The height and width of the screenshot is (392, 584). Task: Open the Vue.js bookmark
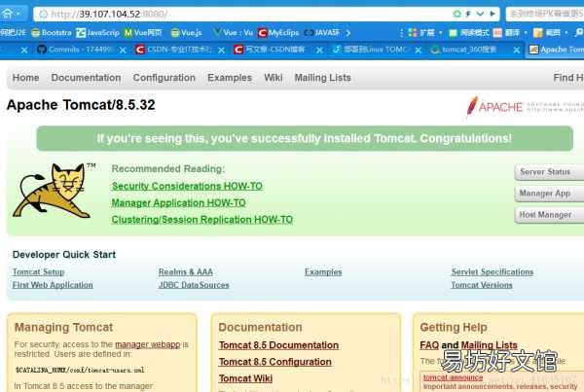pos(186,33)
